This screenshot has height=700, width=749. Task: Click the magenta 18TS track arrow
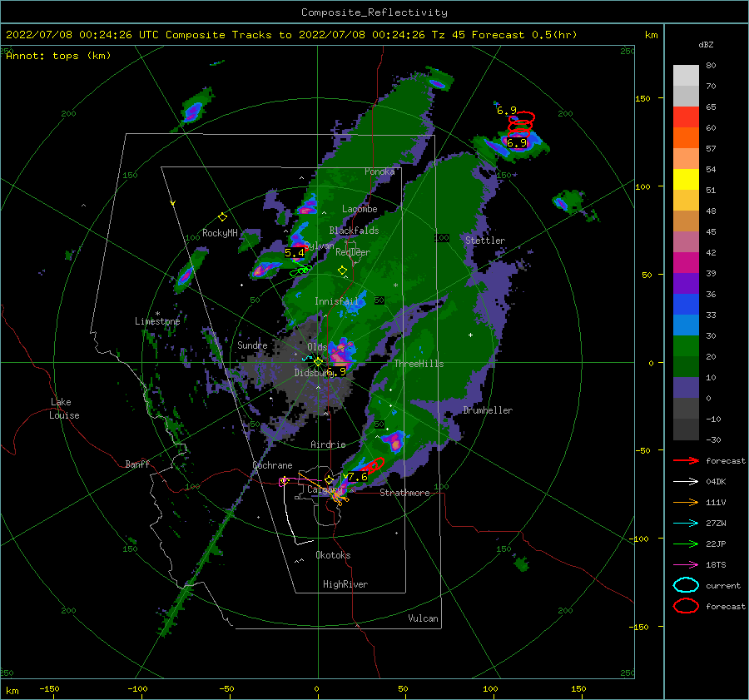click(x=686, y=565)
